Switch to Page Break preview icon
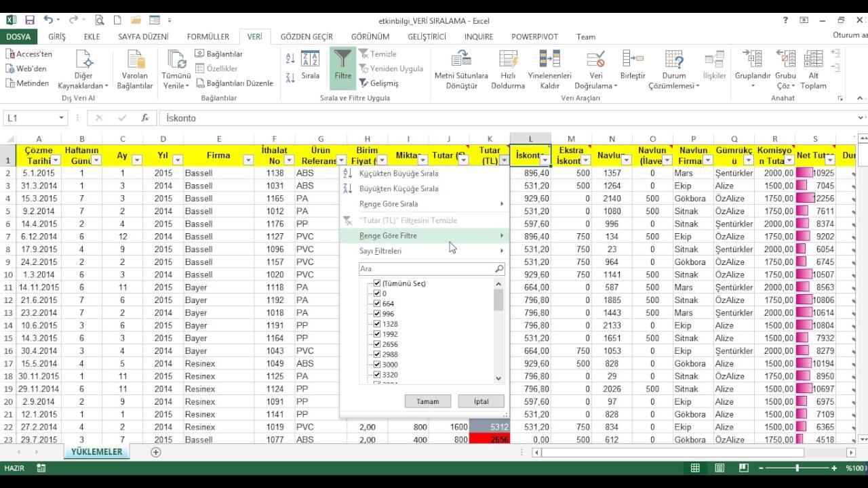This screenshot has height=488, width=868. (744, 468)
